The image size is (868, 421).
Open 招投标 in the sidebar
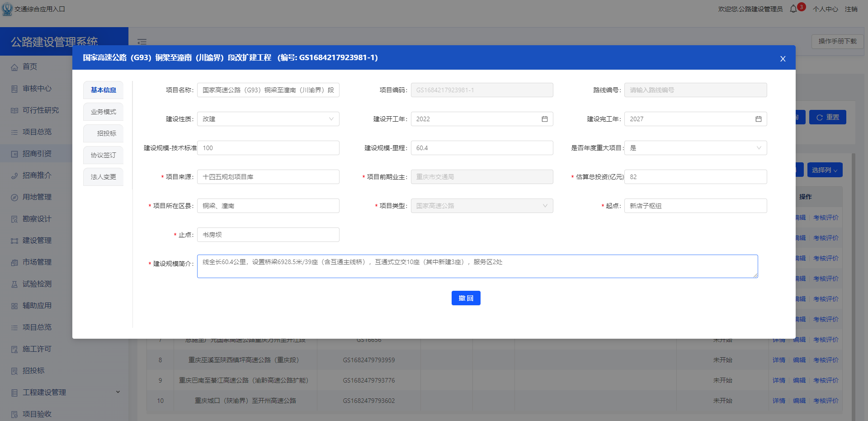(33, 371)
